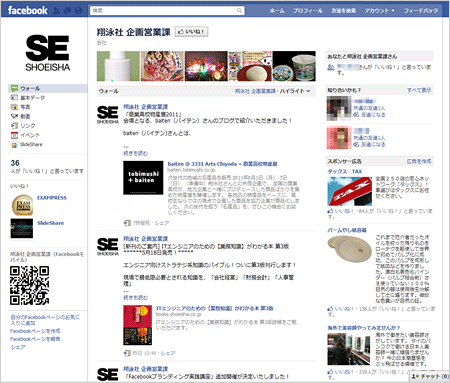
Task: Open プロフィール in the top navigation
Action: (308, 11)
